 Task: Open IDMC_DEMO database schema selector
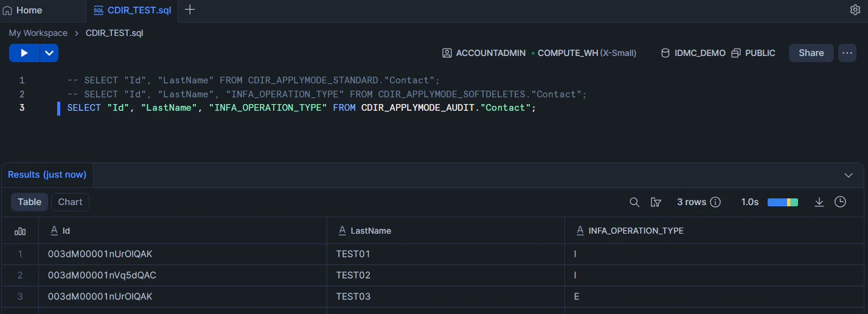693,53
